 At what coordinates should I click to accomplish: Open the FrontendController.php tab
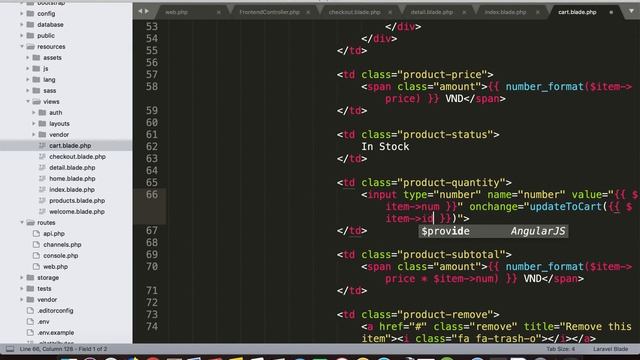point(269,12)
